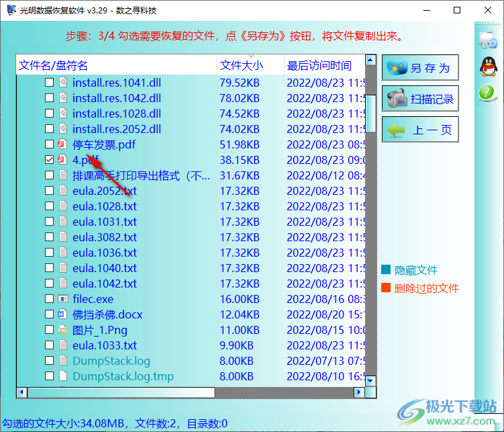Click the PDF icon next to 停车发票.pdf

tap(62, 144)
